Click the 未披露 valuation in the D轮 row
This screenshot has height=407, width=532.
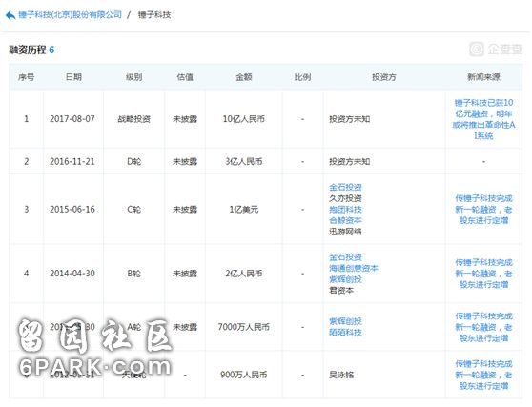185,161
